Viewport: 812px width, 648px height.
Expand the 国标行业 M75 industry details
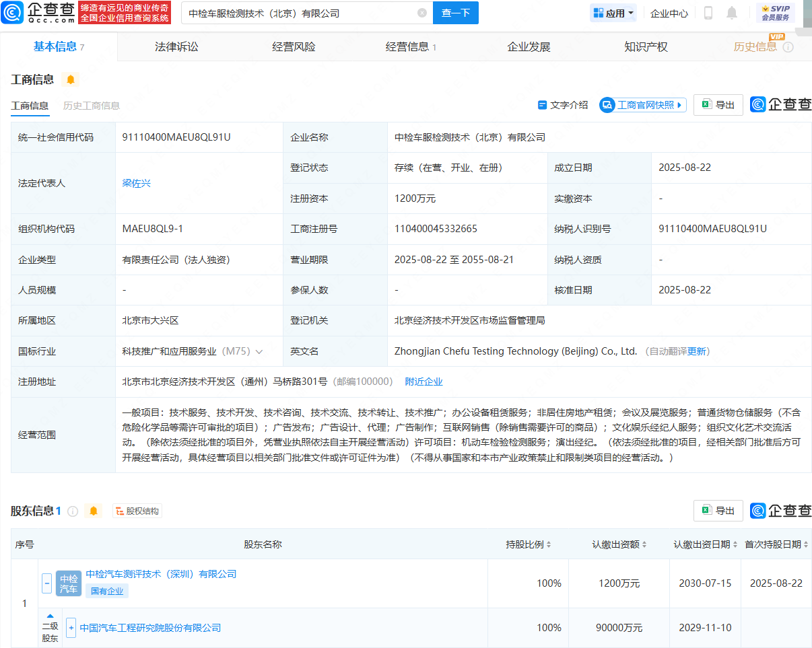(259, 351)
